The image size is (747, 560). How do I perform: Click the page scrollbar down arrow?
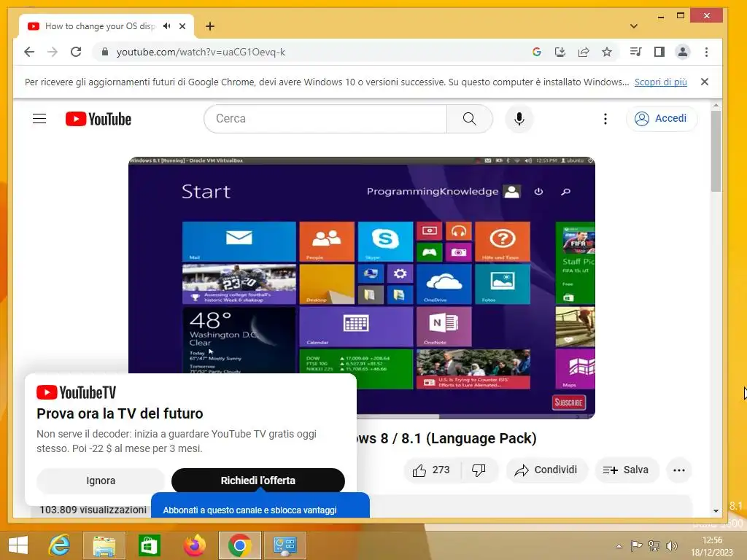point(716,511)
